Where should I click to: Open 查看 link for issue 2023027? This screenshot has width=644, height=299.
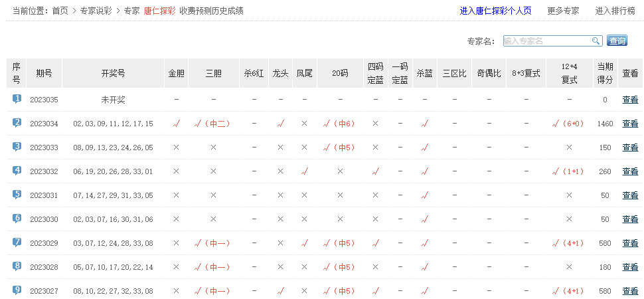(629, 291)
